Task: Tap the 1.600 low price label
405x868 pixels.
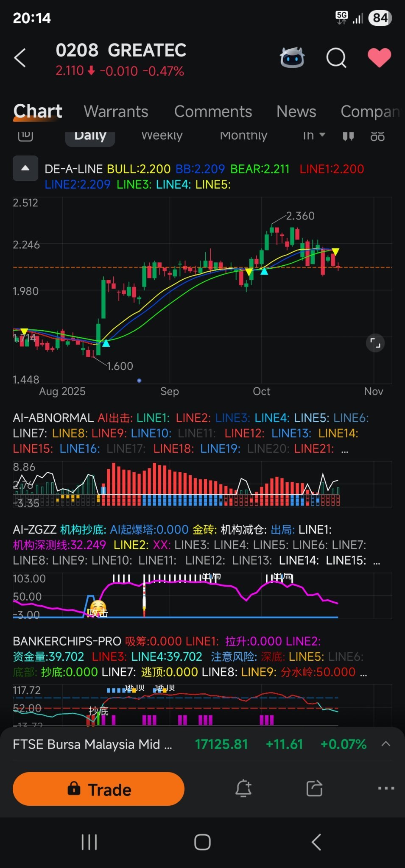Action: coord(120,366)
